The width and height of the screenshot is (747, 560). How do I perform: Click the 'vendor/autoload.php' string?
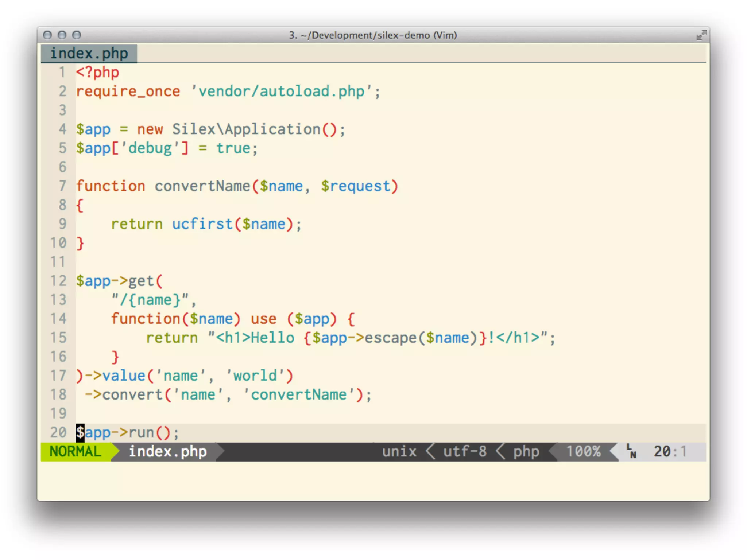pyautogui.click(x=282, y=92)
